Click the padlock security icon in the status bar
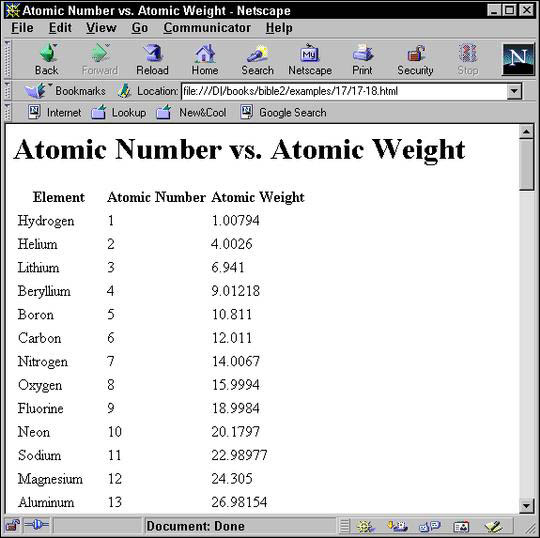The image size is (540, 538). (x=12, y=526)
